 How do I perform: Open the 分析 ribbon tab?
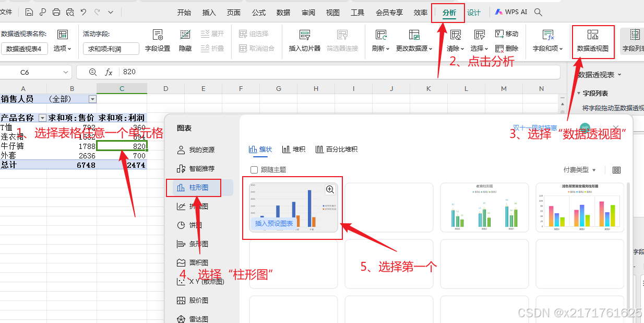[x=449, y=13]
